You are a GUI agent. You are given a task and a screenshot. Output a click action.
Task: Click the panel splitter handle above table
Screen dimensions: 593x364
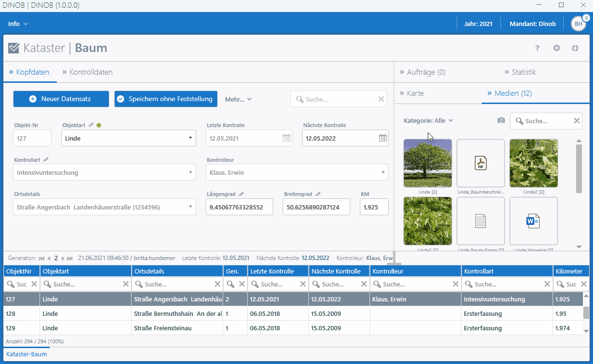pyautogui.click(x=394, y=258)
